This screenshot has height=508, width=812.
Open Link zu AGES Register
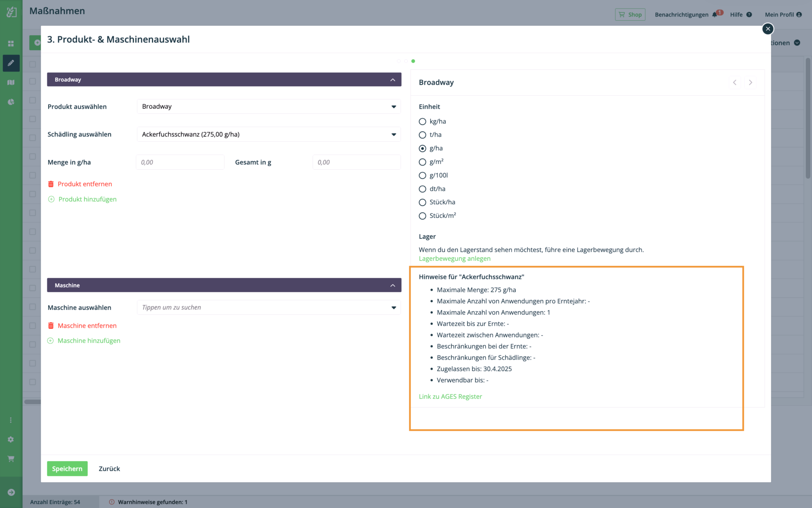click(450, 397)
